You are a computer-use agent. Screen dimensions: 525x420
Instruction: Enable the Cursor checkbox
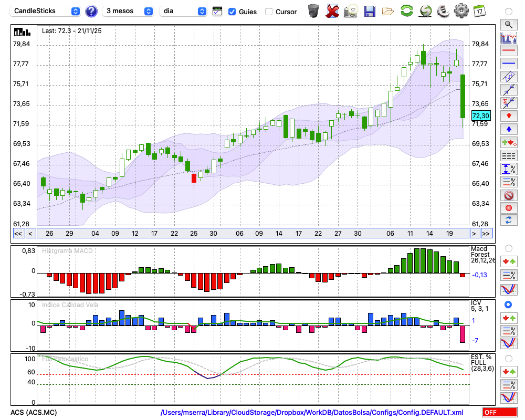pyautogui.click(x=269, y=12)
